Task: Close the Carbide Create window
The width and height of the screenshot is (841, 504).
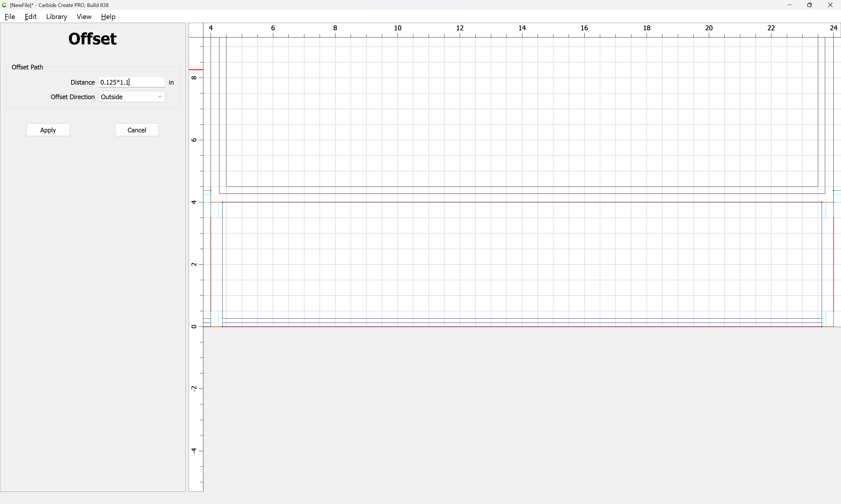Action: (830, 5)
